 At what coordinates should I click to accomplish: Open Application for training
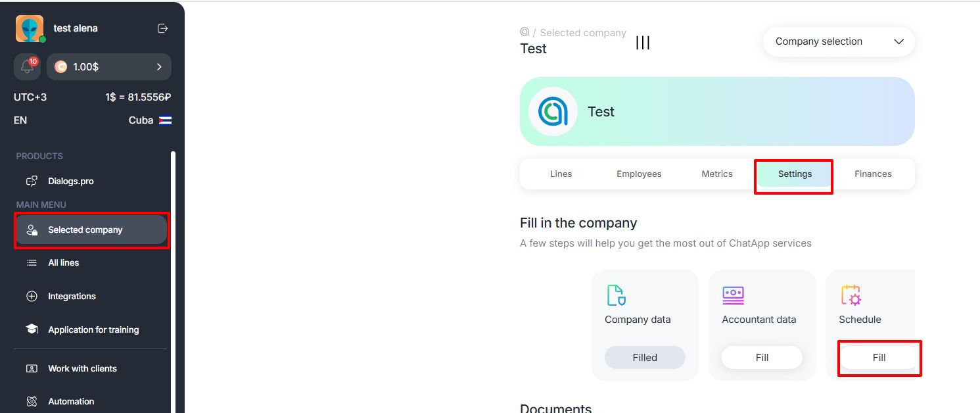(x=93, y=329)
